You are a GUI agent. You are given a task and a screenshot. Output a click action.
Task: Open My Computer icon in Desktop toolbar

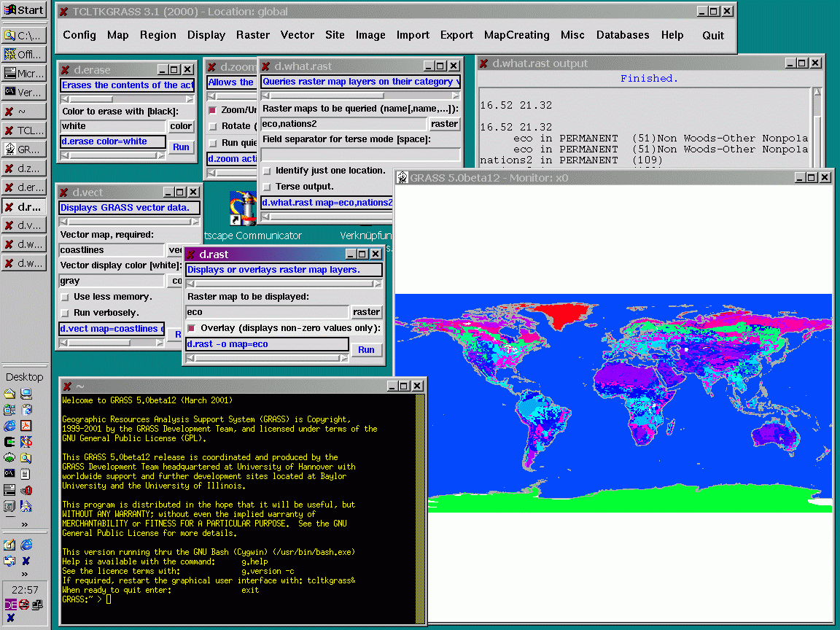(x=26, y=394)
